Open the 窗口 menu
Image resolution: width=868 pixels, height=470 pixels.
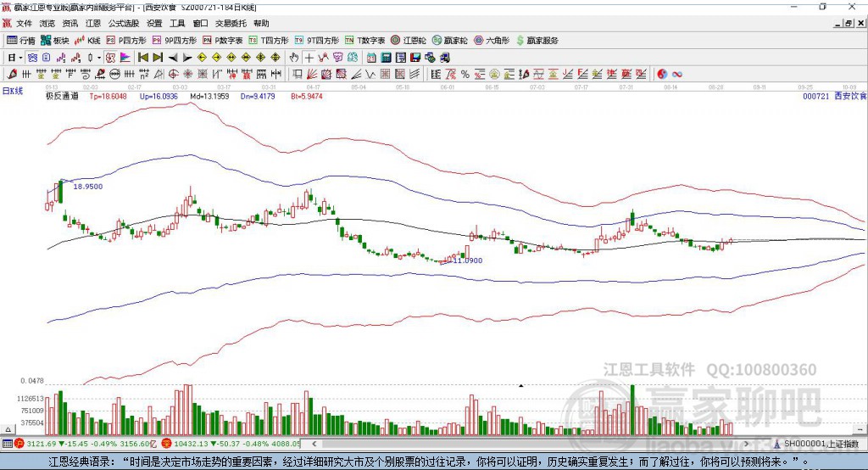(x=200, y=23)
